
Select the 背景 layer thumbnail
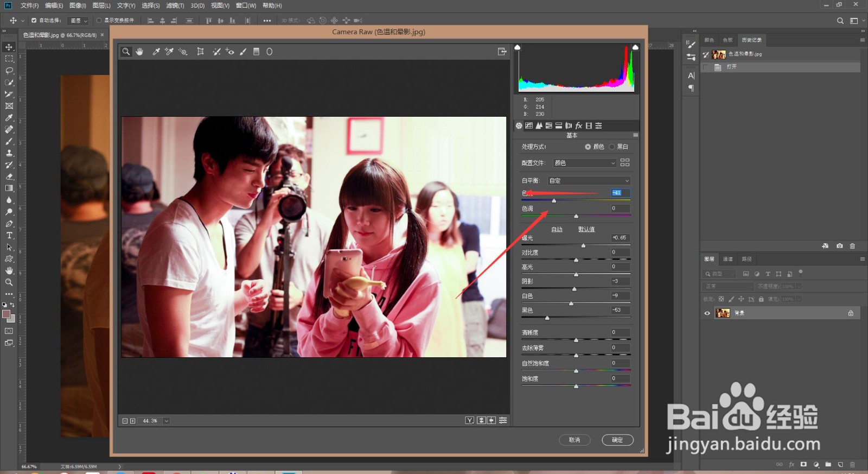point(723,313)
